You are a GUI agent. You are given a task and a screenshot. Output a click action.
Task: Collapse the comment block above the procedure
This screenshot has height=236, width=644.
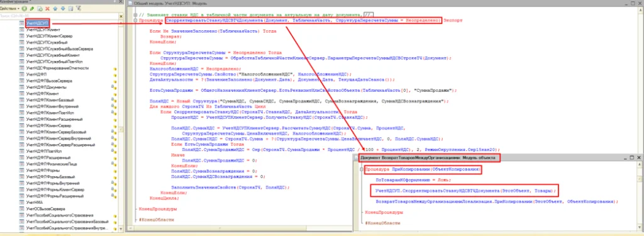pyautogui.click(x=135, y=14)
